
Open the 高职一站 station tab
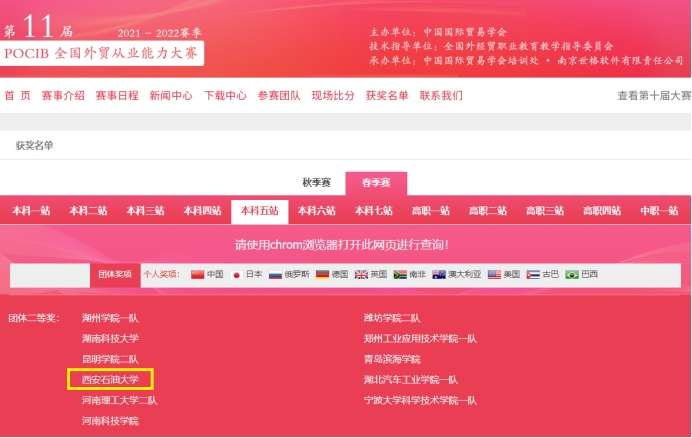click(x=431, y=211)
